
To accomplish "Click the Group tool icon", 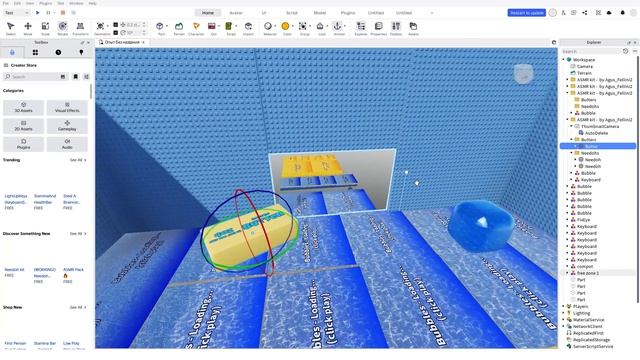I will (303, 26).
